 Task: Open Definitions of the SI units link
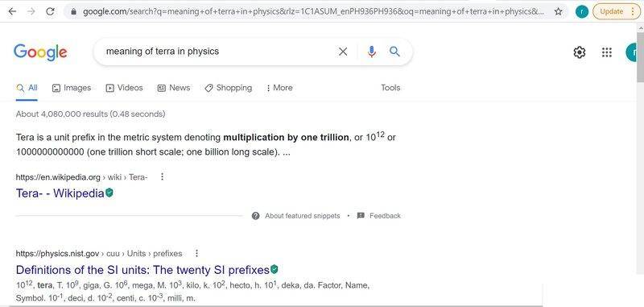[142, 270]
